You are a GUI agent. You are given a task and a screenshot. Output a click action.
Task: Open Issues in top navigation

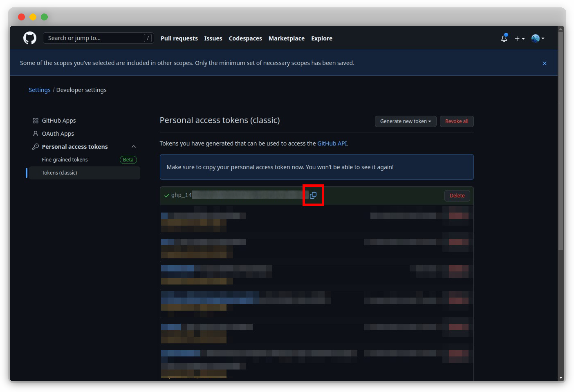point(213,38)
